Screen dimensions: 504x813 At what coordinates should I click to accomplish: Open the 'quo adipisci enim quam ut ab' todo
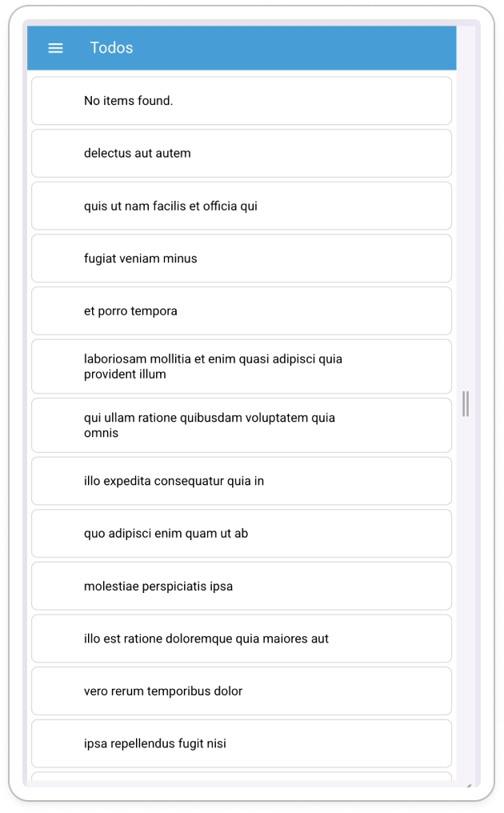pyautogui.click(x=241, y=534)
